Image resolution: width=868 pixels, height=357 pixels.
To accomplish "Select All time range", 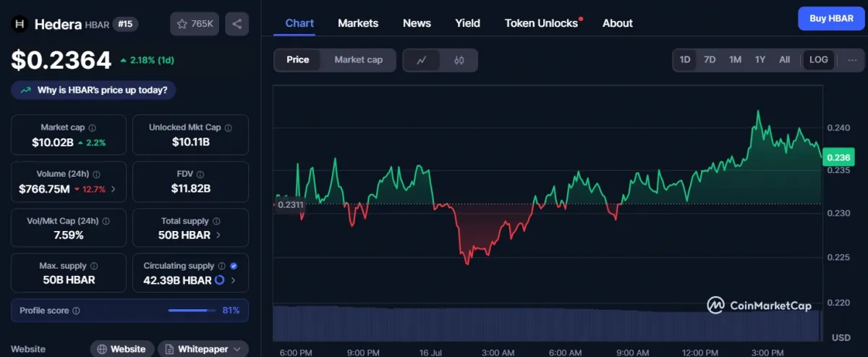I will 785,60.
